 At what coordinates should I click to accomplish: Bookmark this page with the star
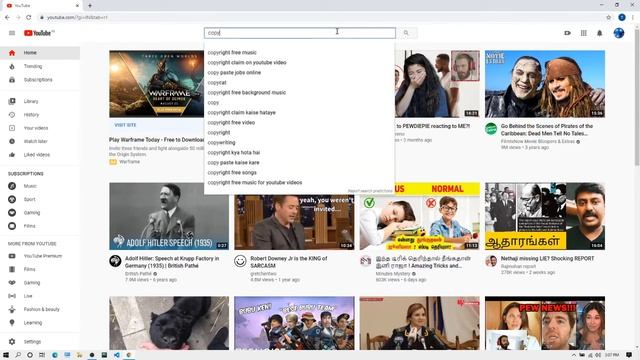609,18
